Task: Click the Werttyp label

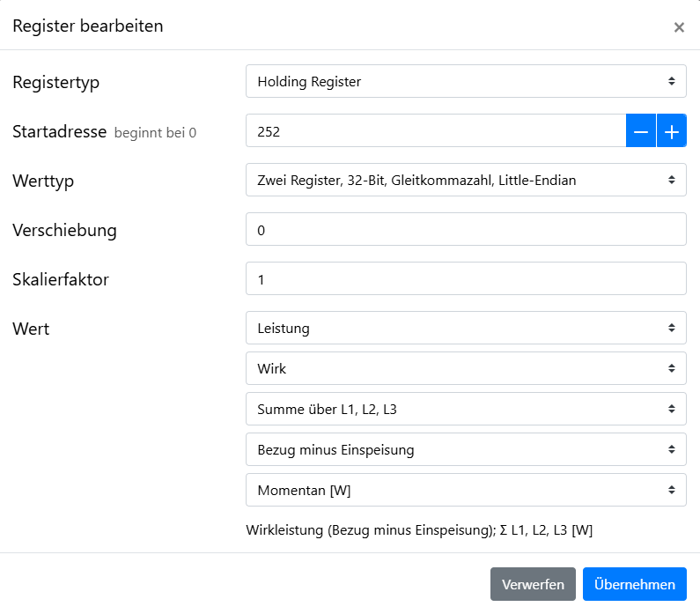Action: click(43, 181)
